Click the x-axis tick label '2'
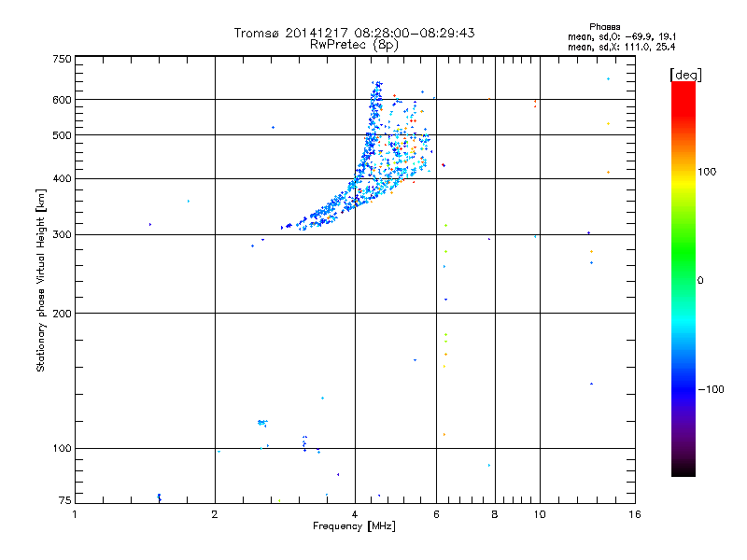Viewport: 747px width, 560px height. click(x=215, y=514)
